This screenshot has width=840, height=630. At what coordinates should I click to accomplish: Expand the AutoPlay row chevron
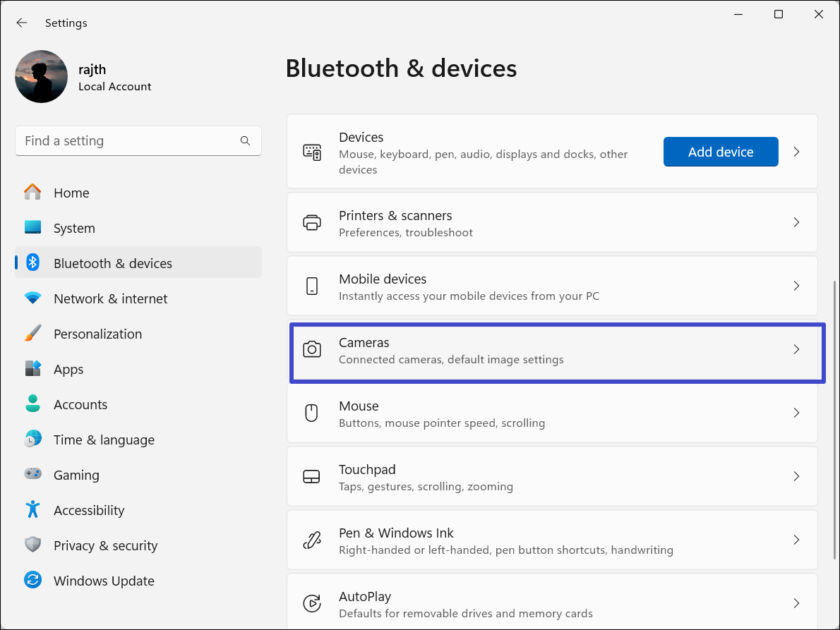[796, 603]
